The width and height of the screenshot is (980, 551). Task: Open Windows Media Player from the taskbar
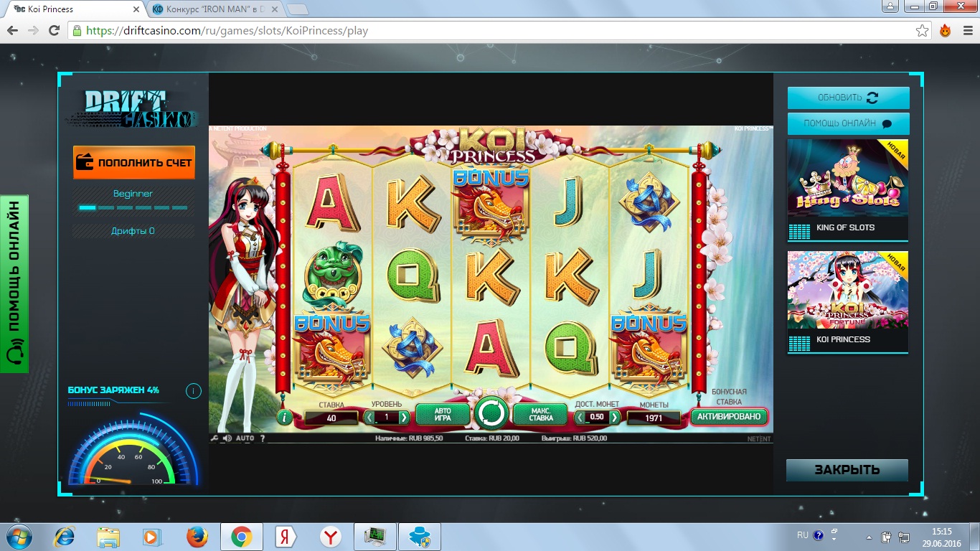(x=151, y=537)
